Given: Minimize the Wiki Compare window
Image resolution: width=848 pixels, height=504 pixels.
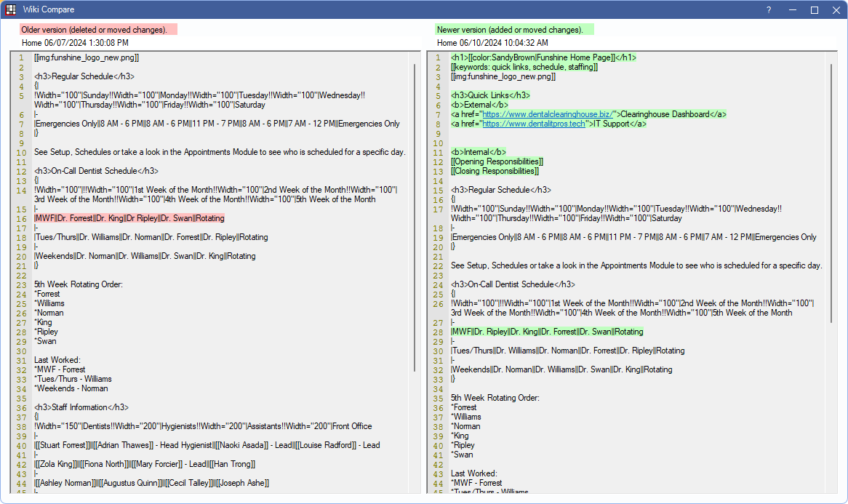Looking at the screenshot, I should pyautogui.click(x=792, y=9).
